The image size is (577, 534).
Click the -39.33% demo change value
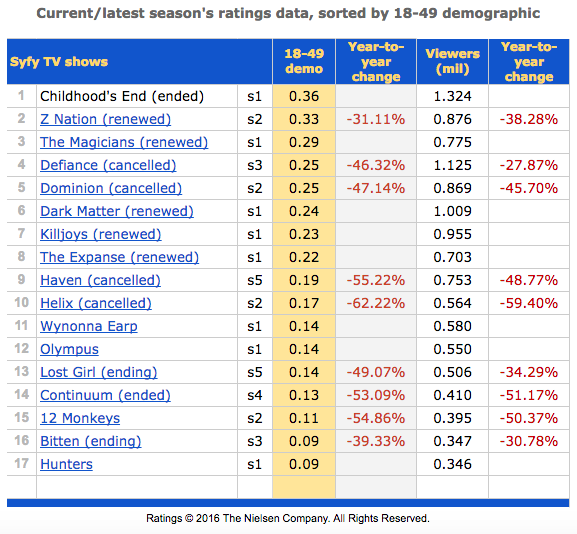click(376, 441)
